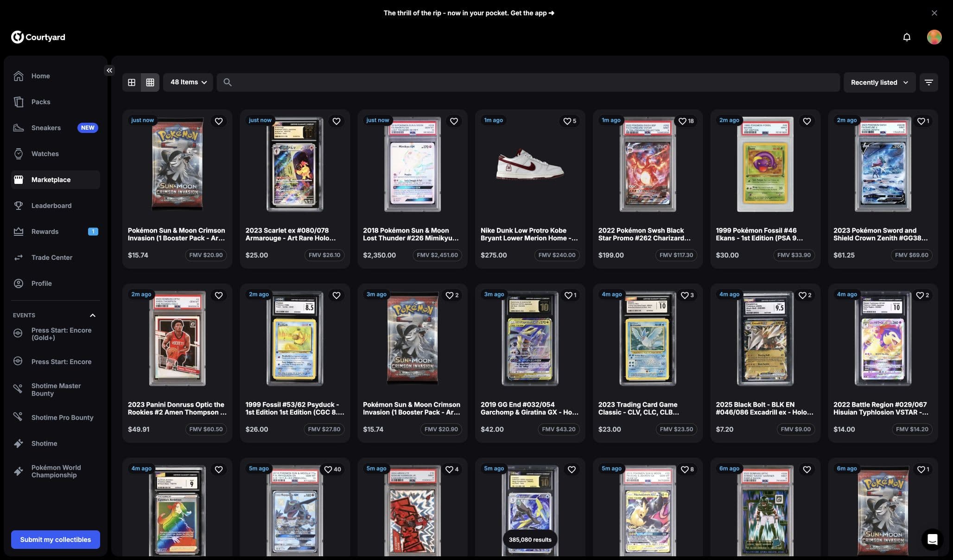Open the Crimson Invasion pack listed 3m ago
Screen dimensions: 953x560
coord(412,338)
